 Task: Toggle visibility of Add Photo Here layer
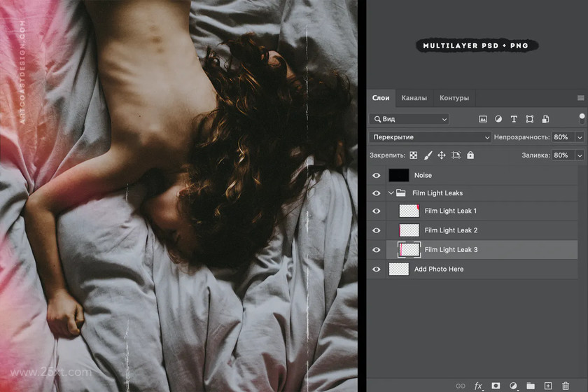pos(377,269)
